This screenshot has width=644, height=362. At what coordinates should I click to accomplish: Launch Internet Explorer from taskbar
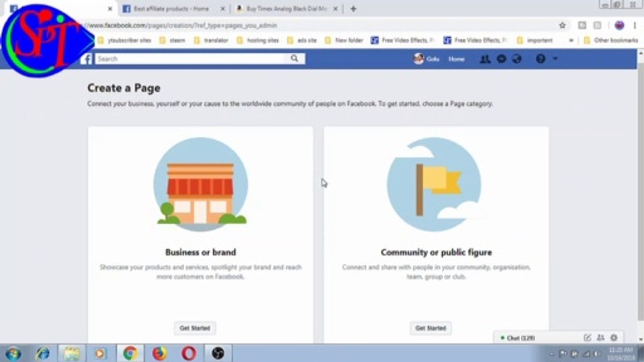click(42, 353)
